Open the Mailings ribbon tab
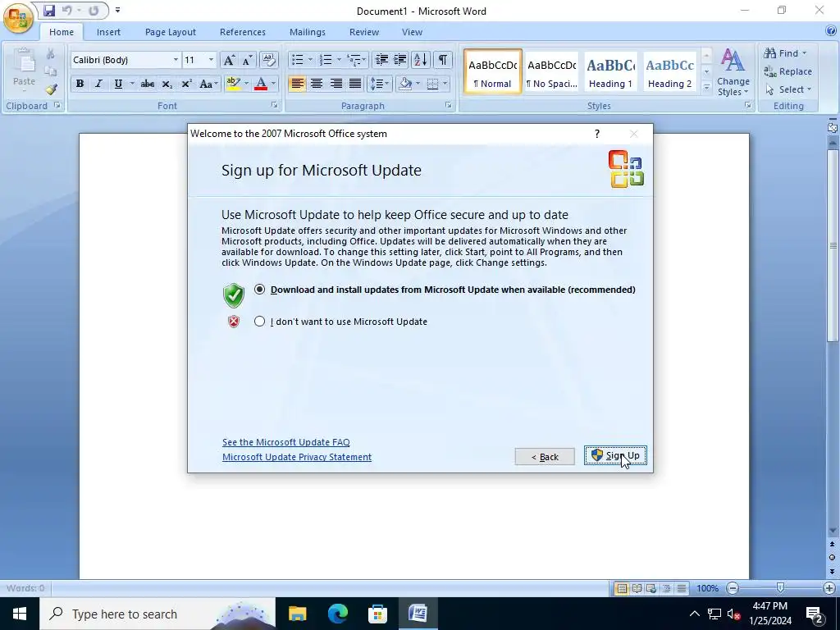 tap(308, 32)
